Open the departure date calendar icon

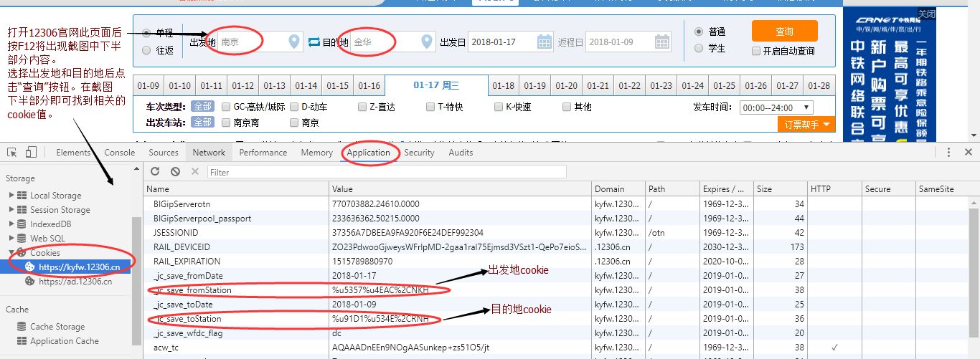click(545, 42)
